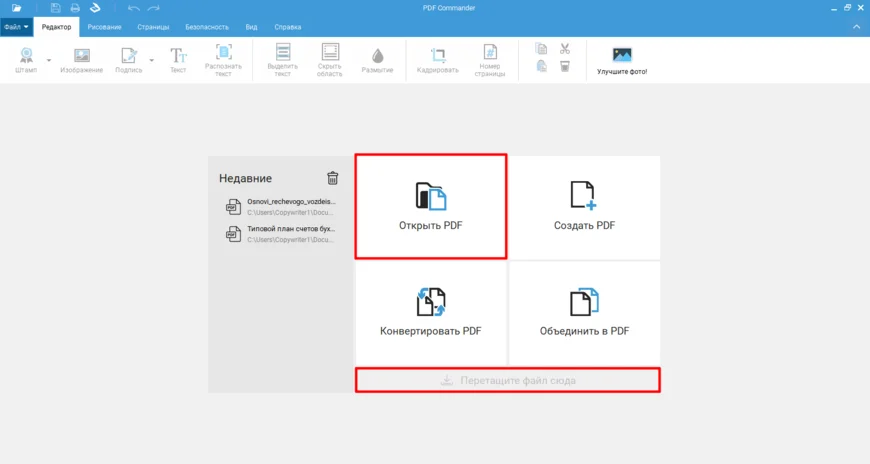Open recent file Osnovi_rechevogo_vozdeis...
870x464 pixels.
tap(281, 206)
